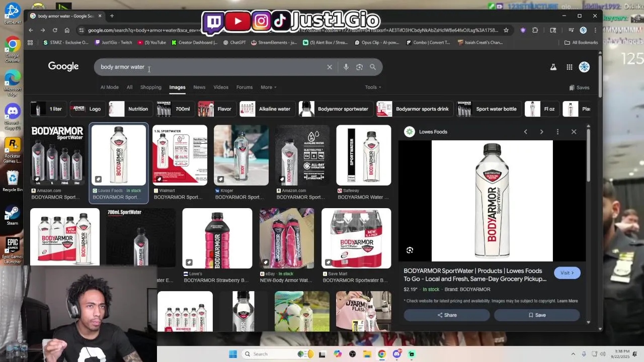Open the Learn More copyright link

click(567, 301)
